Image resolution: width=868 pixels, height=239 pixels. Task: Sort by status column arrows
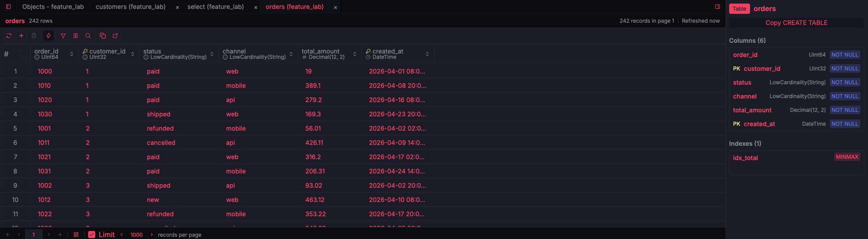click(212, 54)
